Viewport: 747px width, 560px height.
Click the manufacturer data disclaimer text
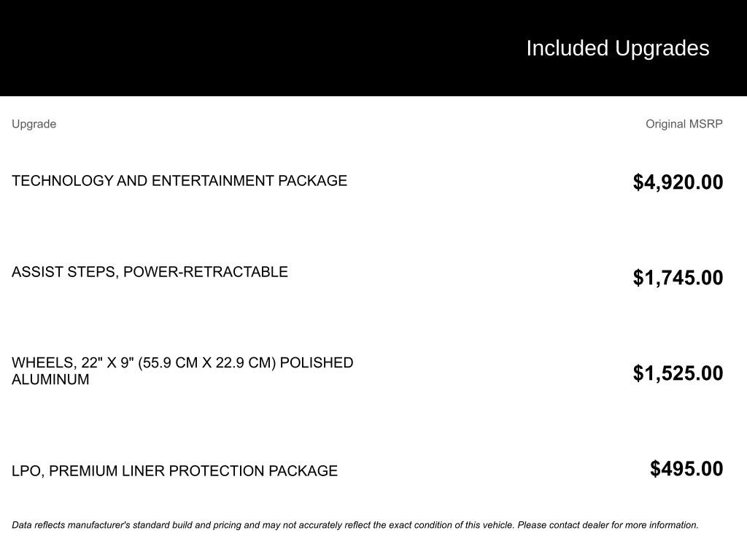355,525
